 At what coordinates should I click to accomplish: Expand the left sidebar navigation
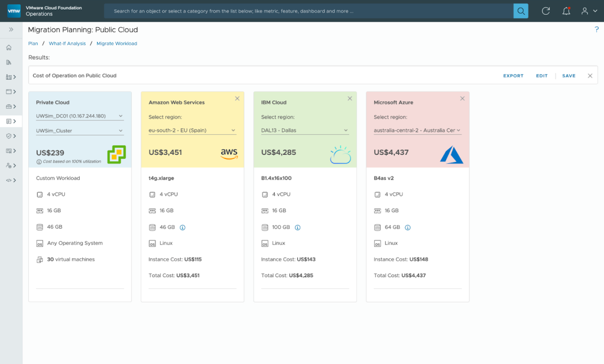click(x=11, y=30)
